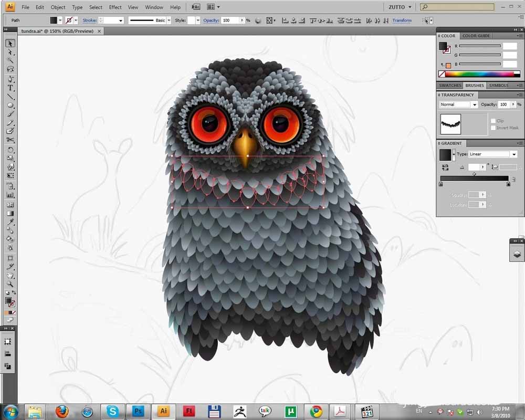
Task: Open the Go to Bridge button
Action: coord(195,7)
